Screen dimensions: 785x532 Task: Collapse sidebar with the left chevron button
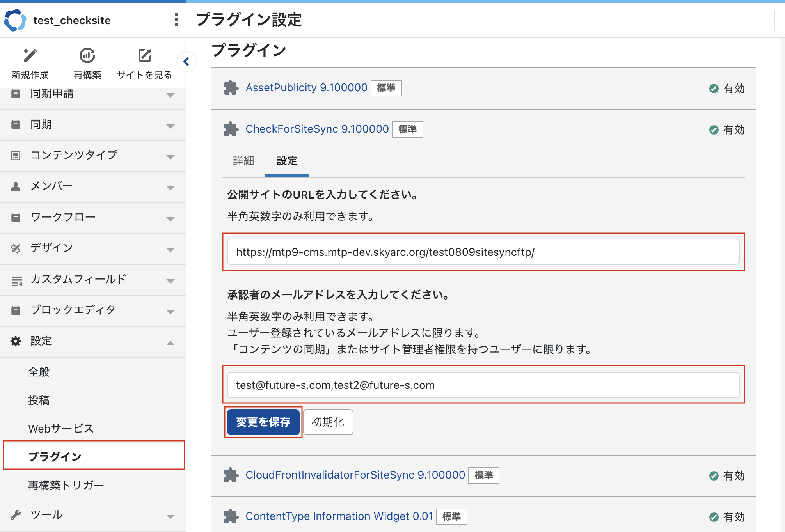[186, 62]
